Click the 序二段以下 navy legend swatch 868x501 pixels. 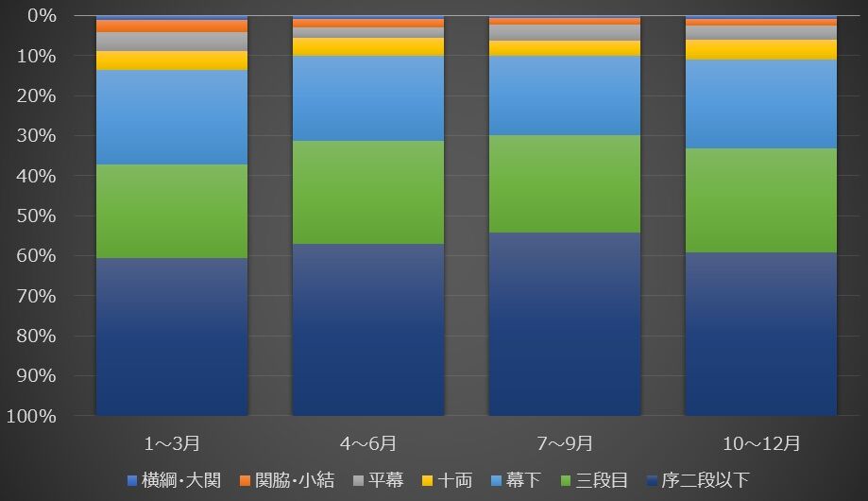652,480
